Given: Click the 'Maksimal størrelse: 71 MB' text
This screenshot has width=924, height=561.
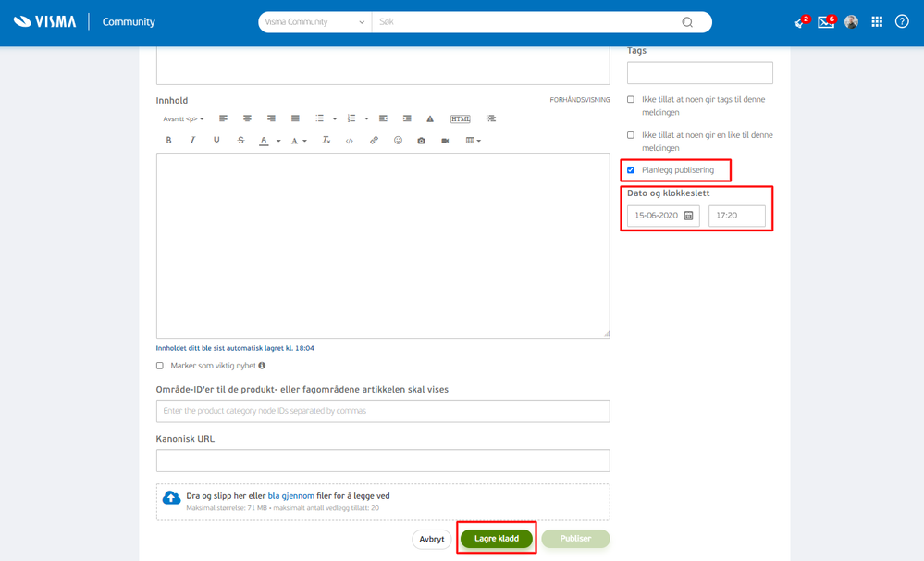Looking at the screenshot, I should 227,508.
